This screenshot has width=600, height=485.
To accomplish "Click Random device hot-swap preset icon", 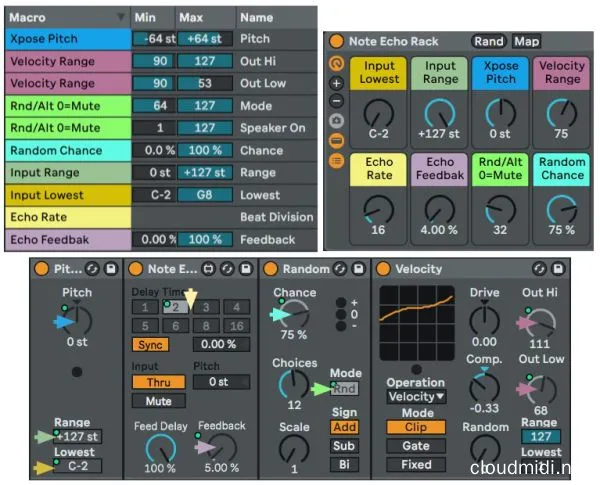I will pyautogui.click(x=340, y=269).
